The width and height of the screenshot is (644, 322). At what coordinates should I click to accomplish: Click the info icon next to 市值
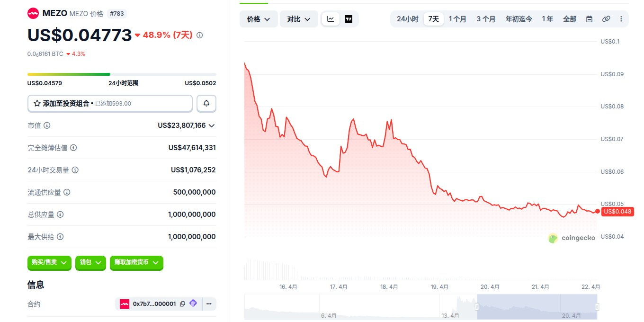click(x=47, y=125)
